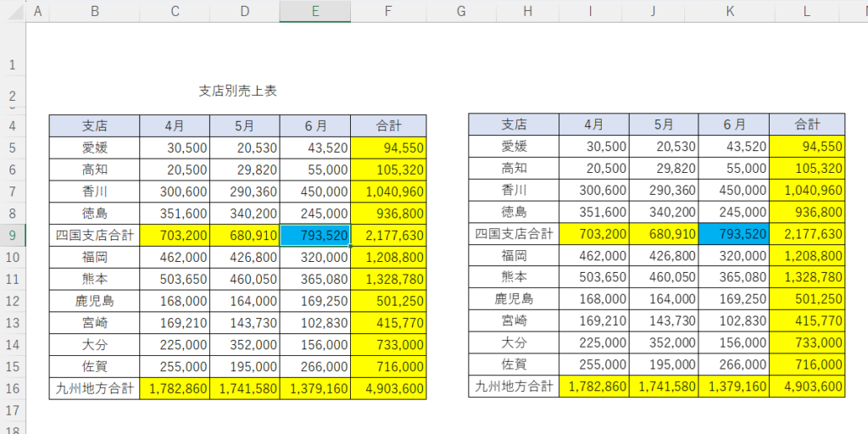
Task: Click 合計 header cell in right table
Action: pyautogui.click(x=808, y=125)
